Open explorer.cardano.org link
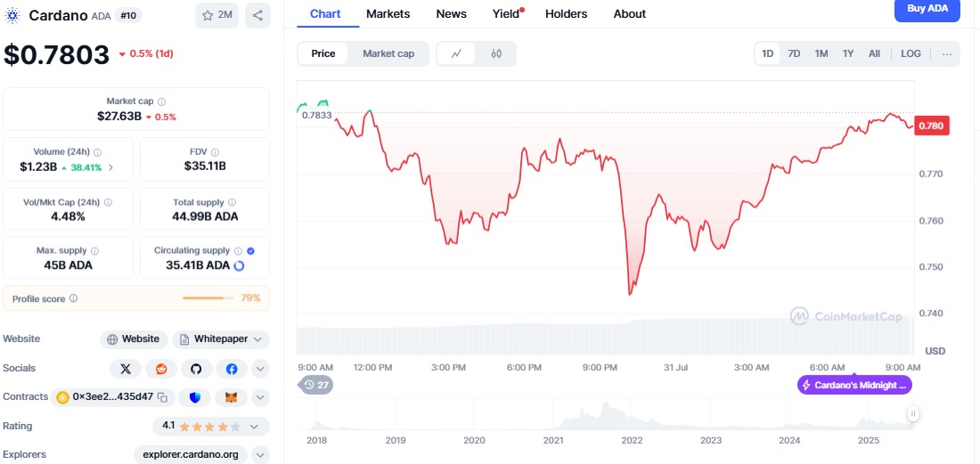The image size is (980, 464). pyautogui.click(x=191, y=454)
